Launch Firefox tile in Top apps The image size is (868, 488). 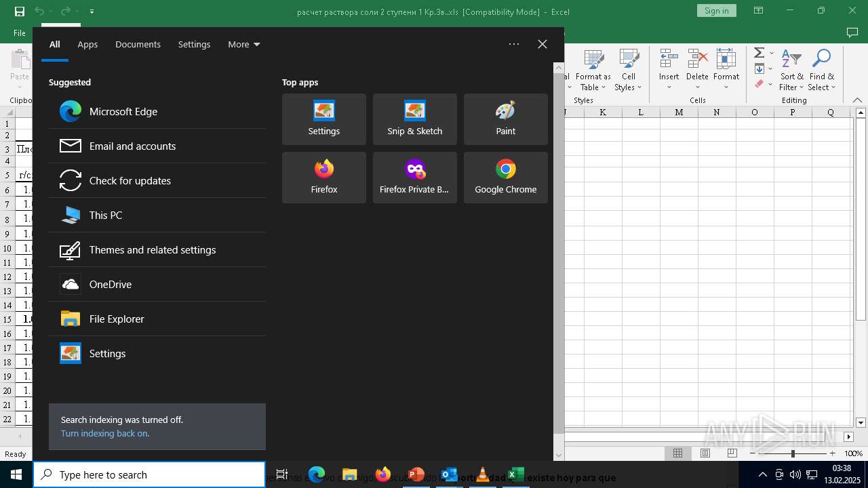point(324,178)
